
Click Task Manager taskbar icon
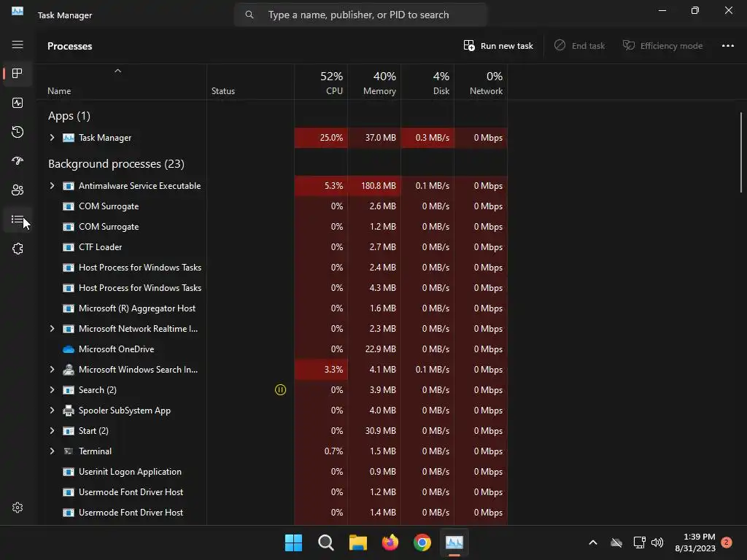pos(454,542)
